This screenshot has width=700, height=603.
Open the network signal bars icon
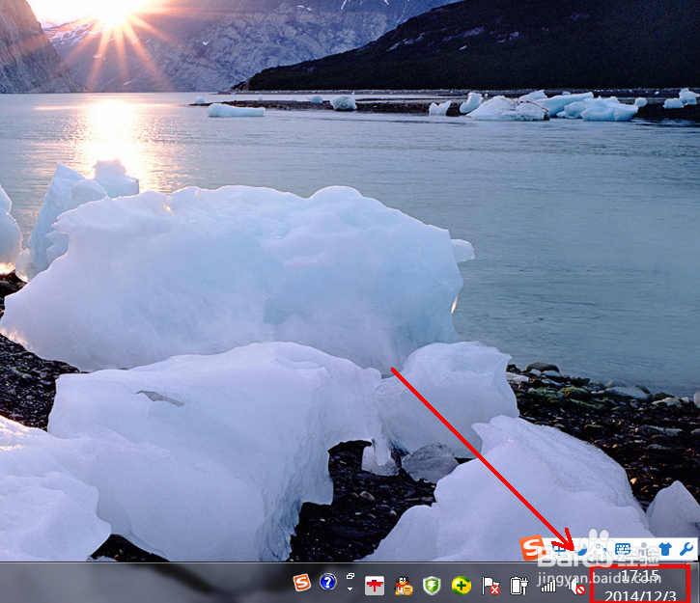(x=548, y=586)
